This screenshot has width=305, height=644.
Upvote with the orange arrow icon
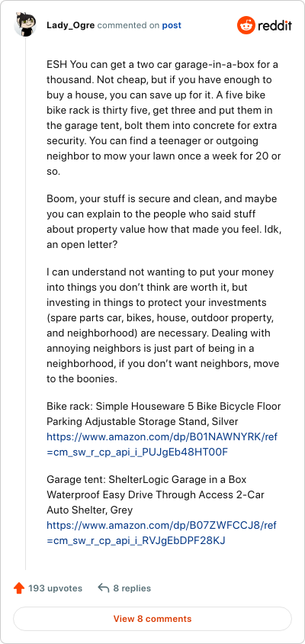[x=19, y=588]
